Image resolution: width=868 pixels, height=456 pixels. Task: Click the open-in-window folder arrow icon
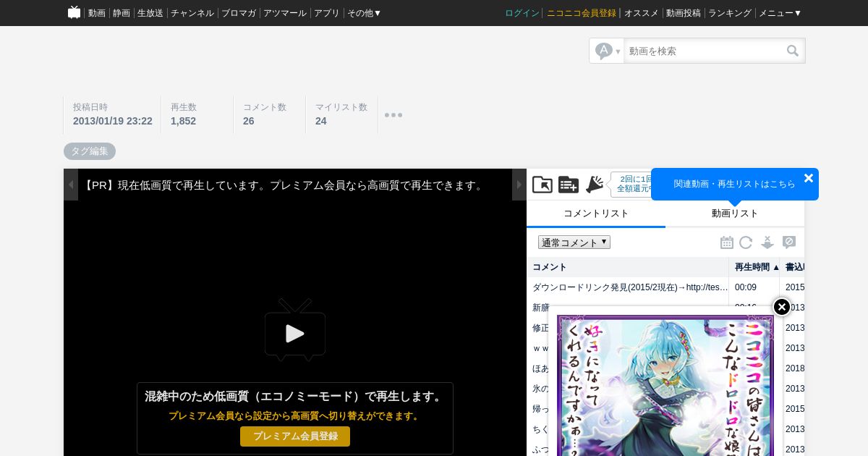coord(542,185)
